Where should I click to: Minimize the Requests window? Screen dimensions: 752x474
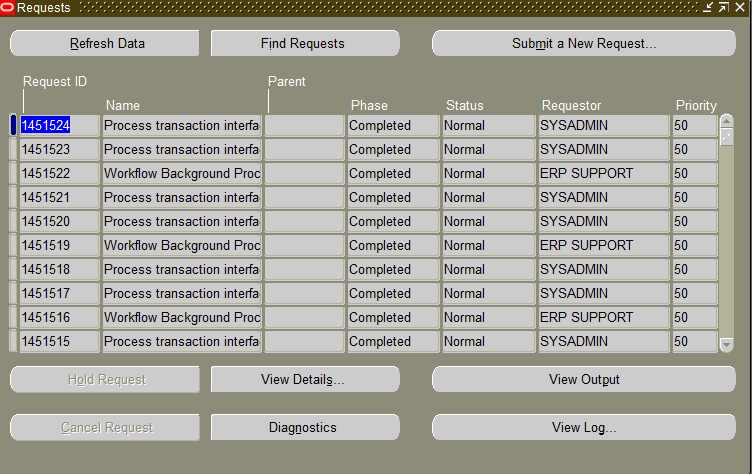pyautogui.click(x=709, y=7)
